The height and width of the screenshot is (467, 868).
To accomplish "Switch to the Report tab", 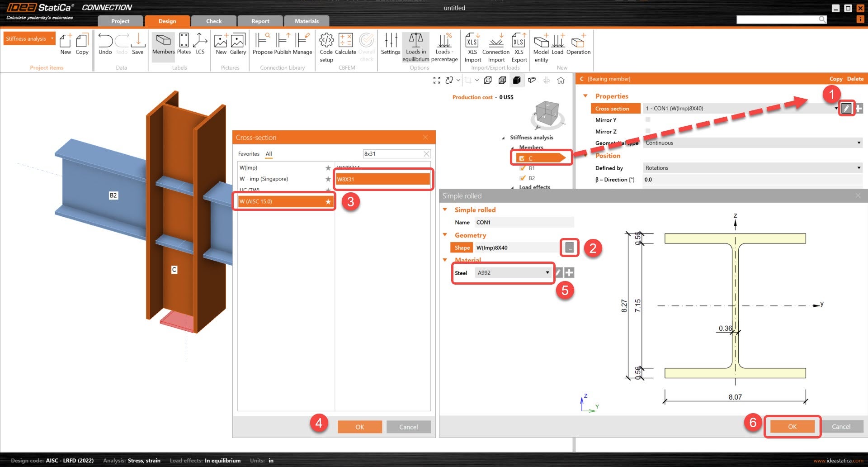I will point(260,21).
